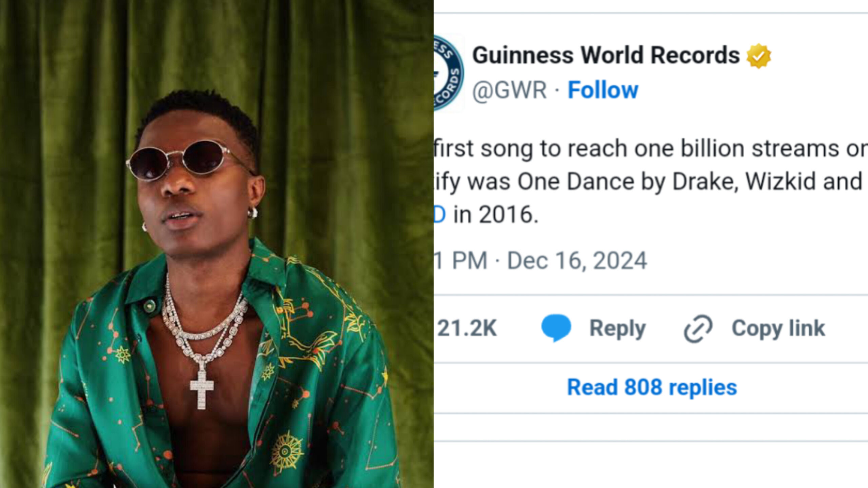
Task: Open Read 808 replies
Action: (x=652, y=387)
